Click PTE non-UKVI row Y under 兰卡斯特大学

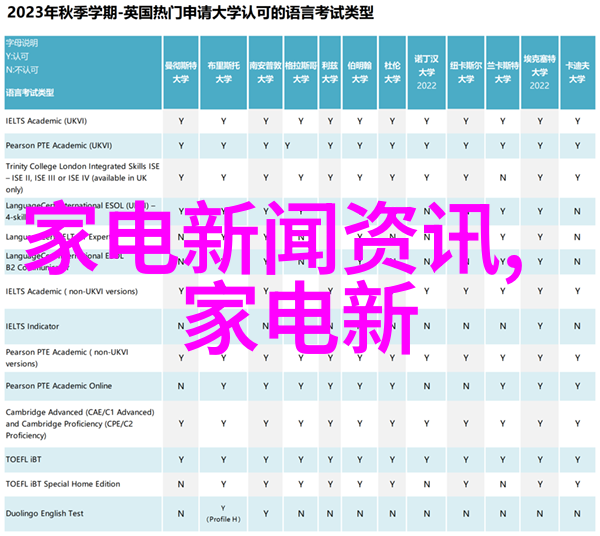(x=502, y=358)
